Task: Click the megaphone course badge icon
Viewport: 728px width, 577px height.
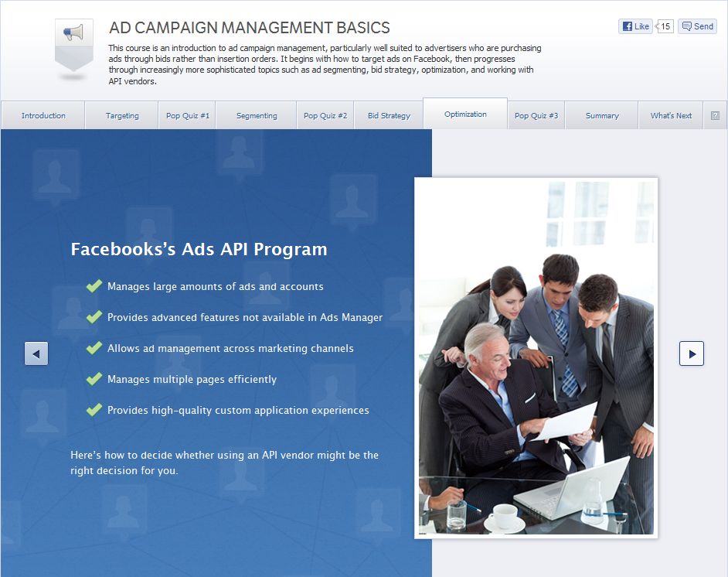Action: tap(74, 45)
